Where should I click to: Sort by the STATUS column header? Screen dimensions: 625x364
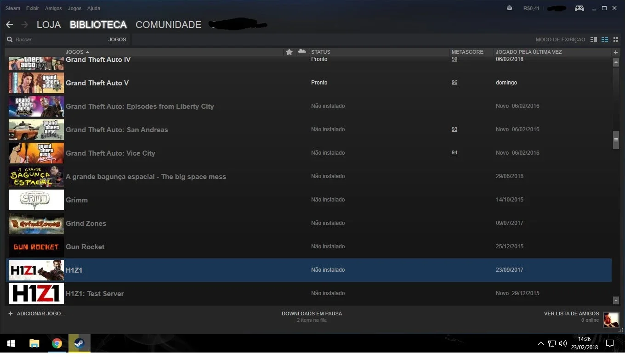(x=321, y=52)
